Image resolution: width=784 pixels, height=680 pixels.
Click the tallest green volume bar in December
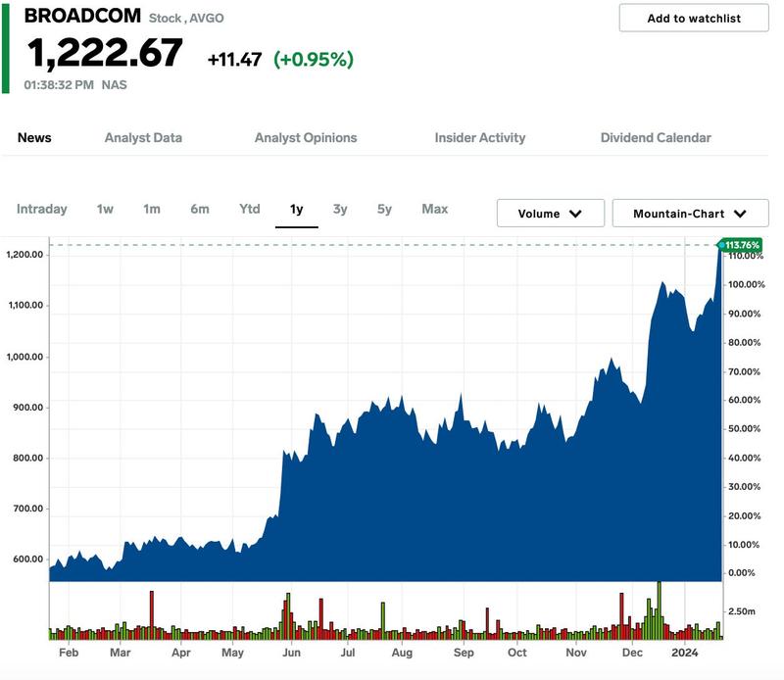(659, 610)
